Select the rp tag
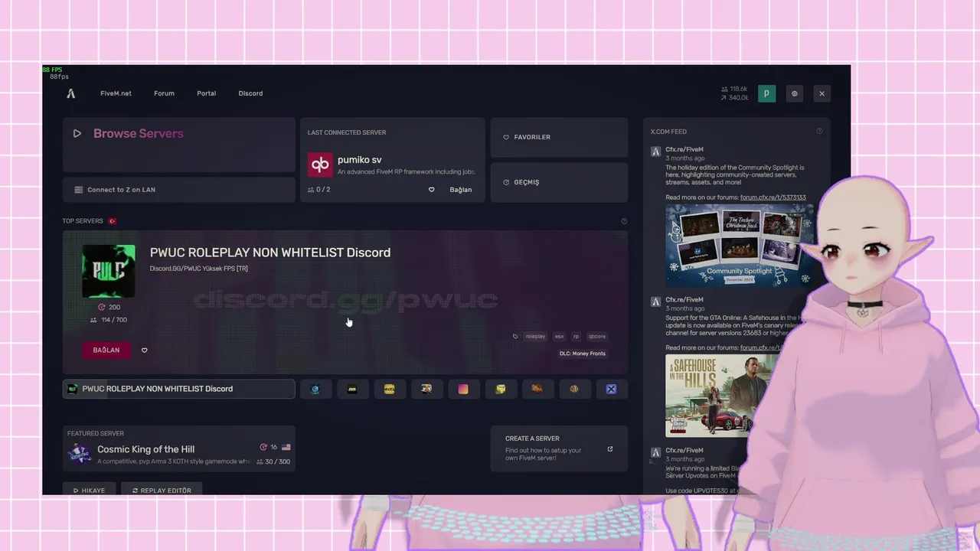The width and height of the screenshot is (980, 551). click(x=576, y=336)
